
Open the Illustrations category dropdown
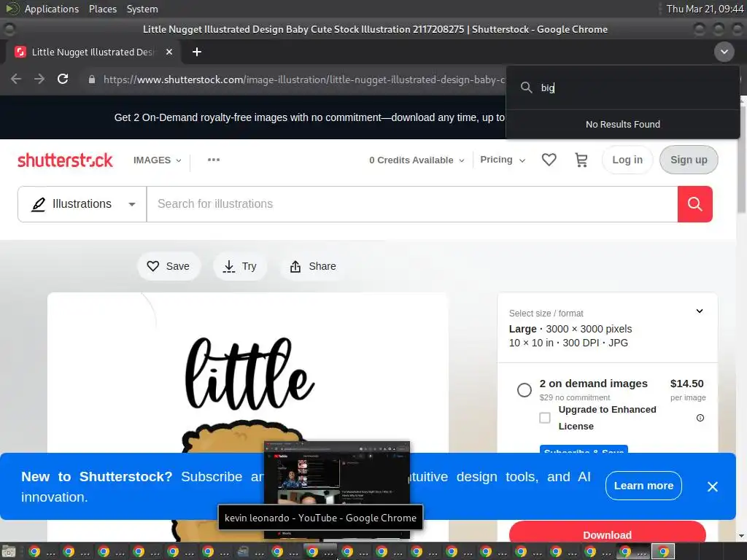click(x=82, y=204)
